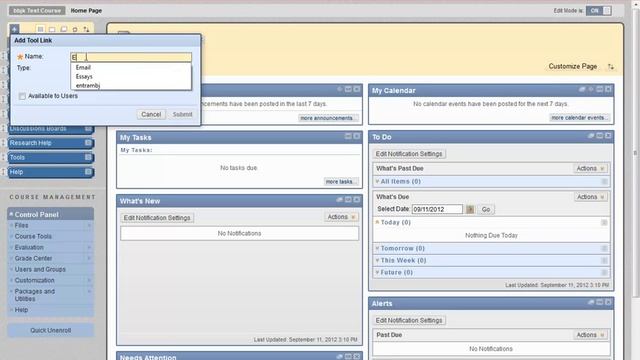Image resolution: width=640 pixels, height=360 pixels.
Task: Click the more tasks link
Action: coord(342,182)
